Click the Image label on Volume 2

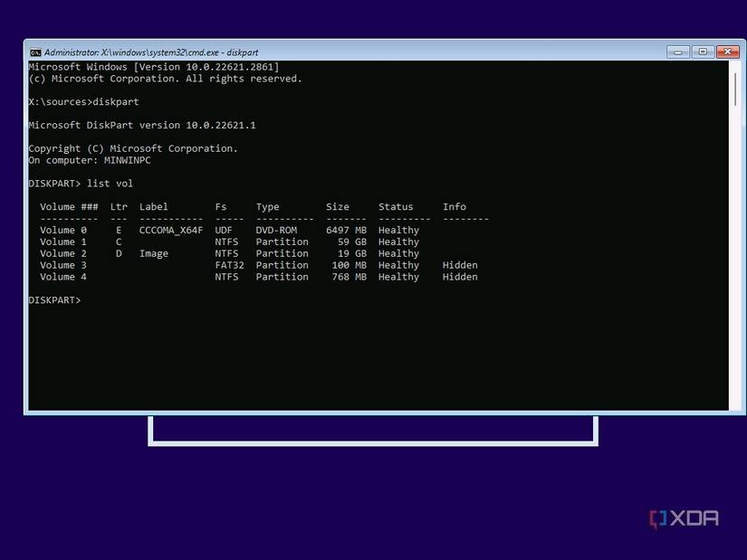(x=153, y=253)
